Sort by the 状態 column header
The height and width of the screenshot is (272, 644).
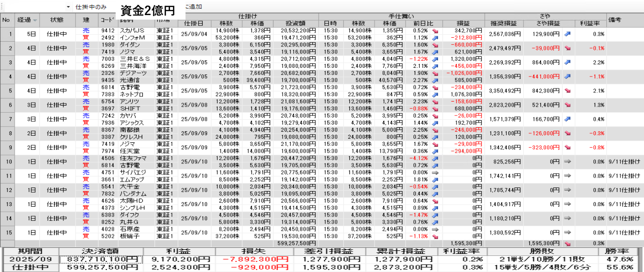tap(57, 20)
